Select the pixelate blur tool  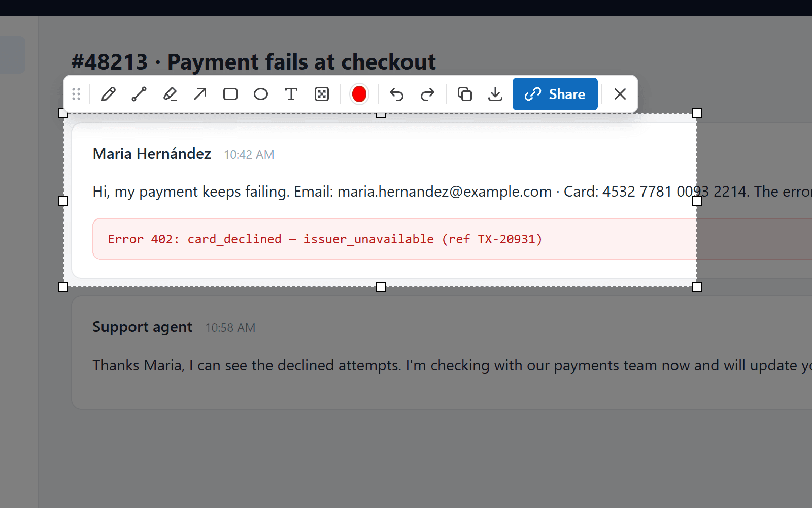[x=322, y=94]
